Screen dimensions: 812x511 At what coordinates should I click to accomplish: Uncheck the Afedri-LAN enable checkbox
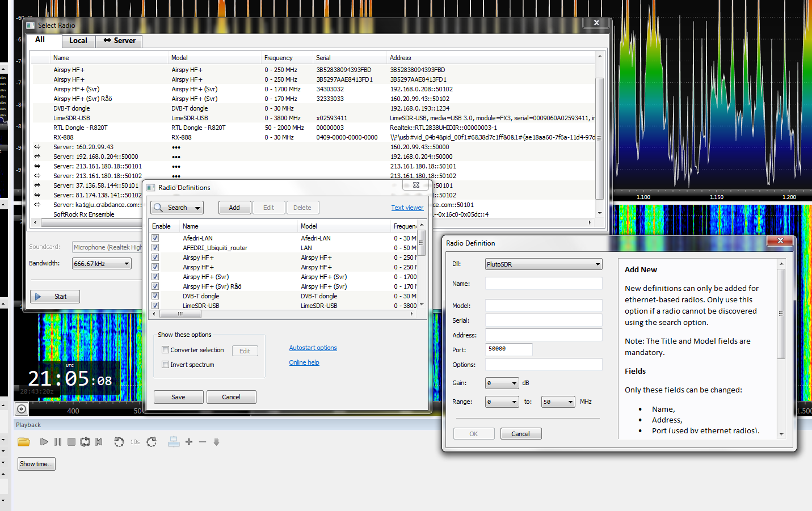[x=155, y=238]
